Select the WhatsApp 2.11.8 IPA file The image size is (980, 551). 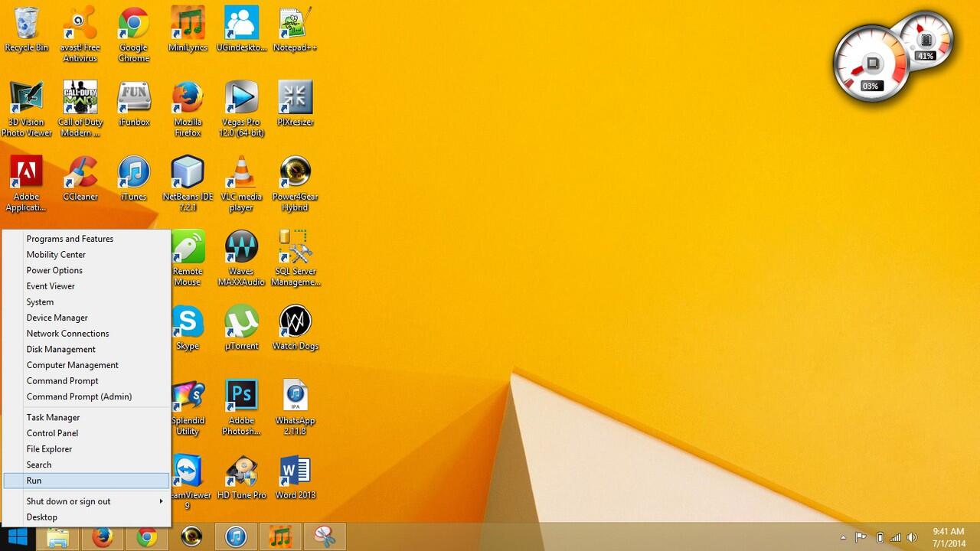(x=295, y=408)
